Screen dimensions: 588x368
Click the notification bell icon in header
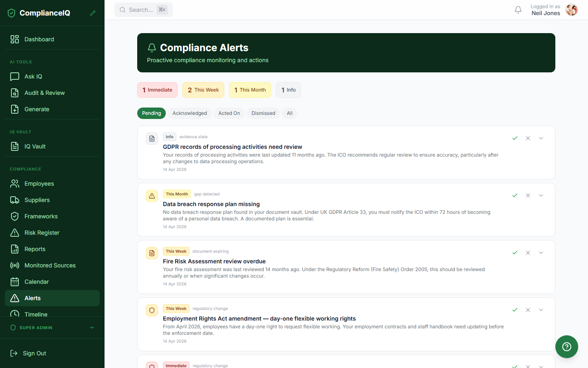[x=518, y=10]
